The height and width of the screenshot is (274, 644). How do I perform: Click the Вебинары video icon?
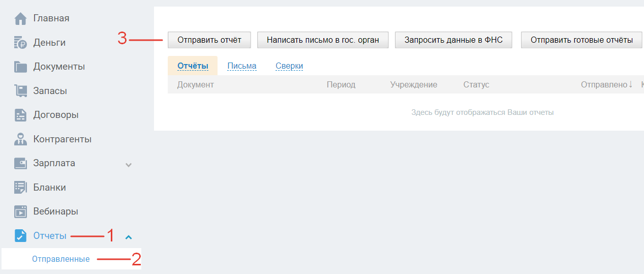(20, 211)
